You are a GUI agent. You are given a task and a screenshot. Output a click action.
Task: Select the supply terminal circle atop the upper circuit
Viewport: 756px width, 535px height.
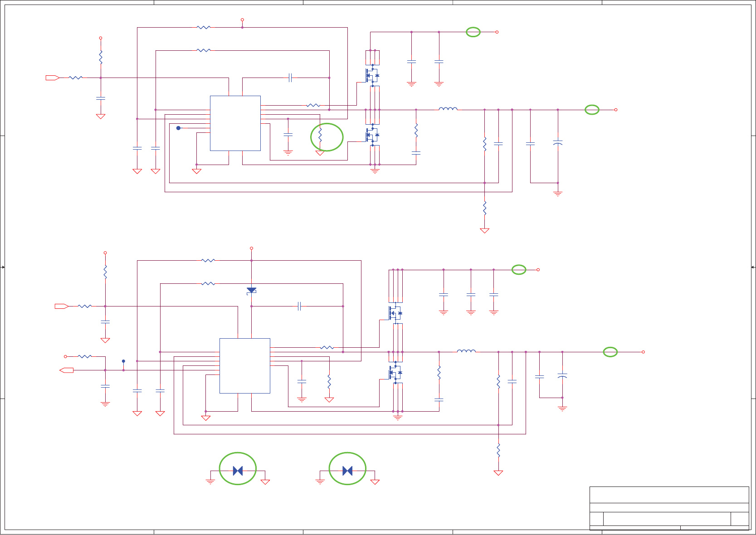coord(242,20)
